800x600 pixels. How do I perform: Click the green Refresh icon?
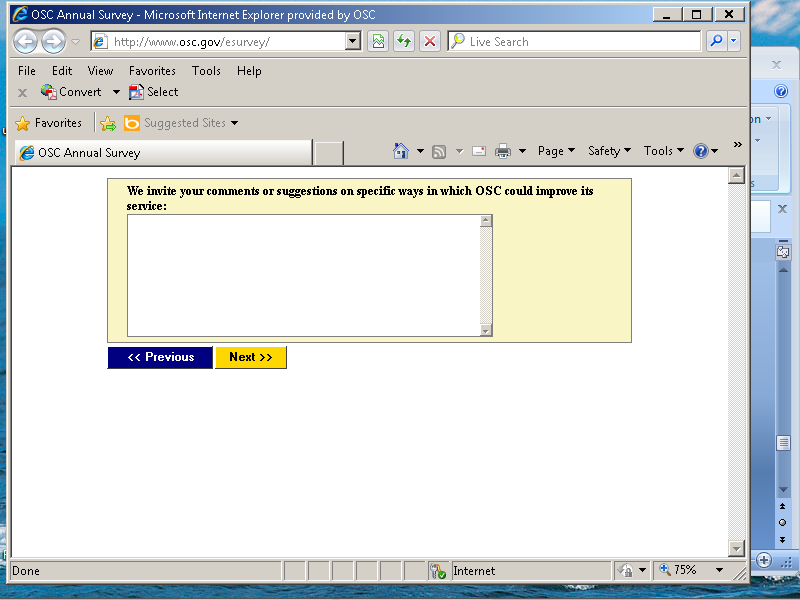[x=404, y=41]
